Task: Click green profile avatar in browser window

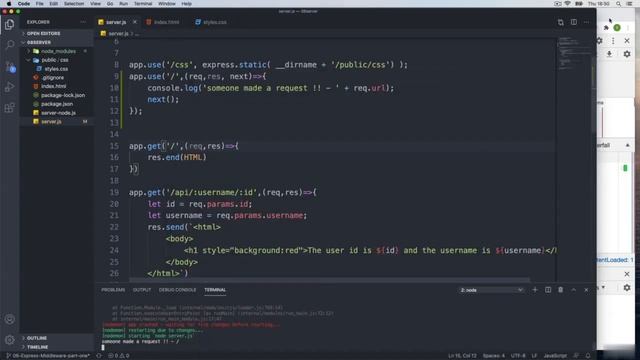Action: [x=617, y=28]
